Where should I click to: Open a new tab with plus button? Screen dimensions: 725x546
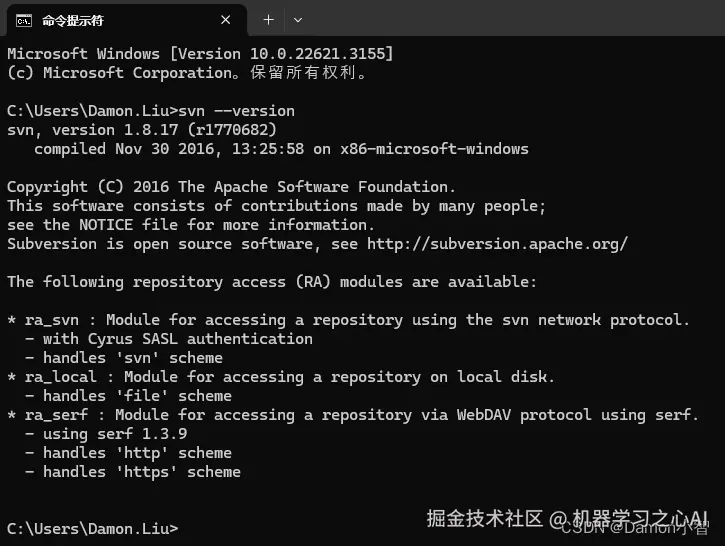[x=268, y=20]
